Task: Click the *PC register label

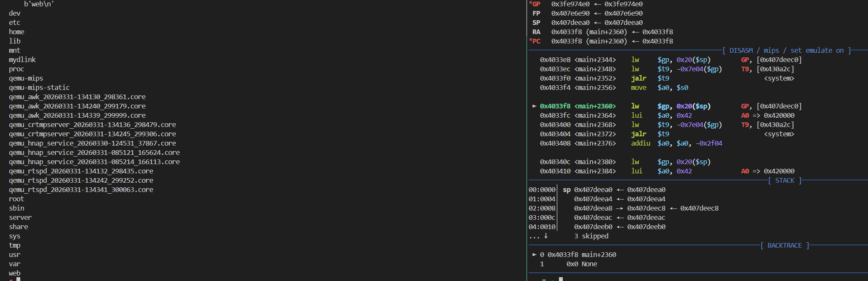Action: (535, 41)
